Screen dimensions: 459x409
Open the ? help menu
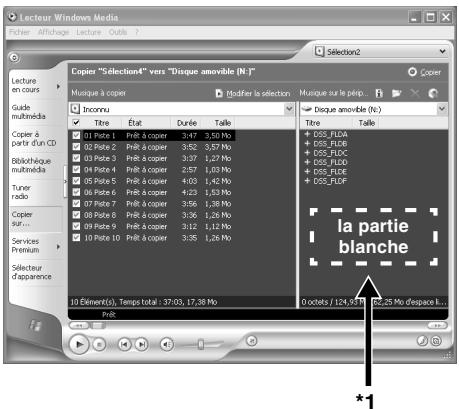point(137,32)
